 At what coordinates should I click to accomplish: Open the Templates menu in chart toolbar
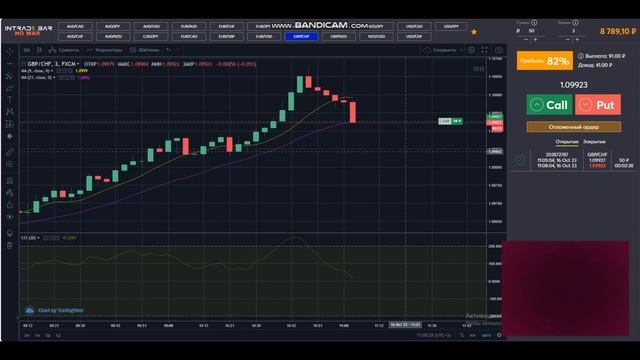(x=144, y=50)
